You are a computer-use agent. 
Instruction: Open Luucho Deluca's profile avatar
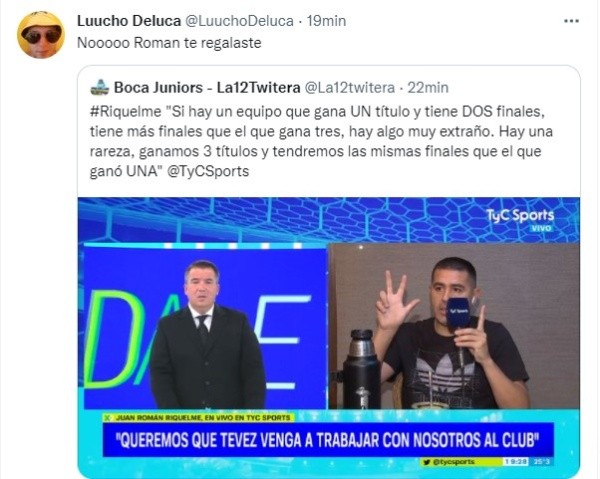(x=41, y=35)
